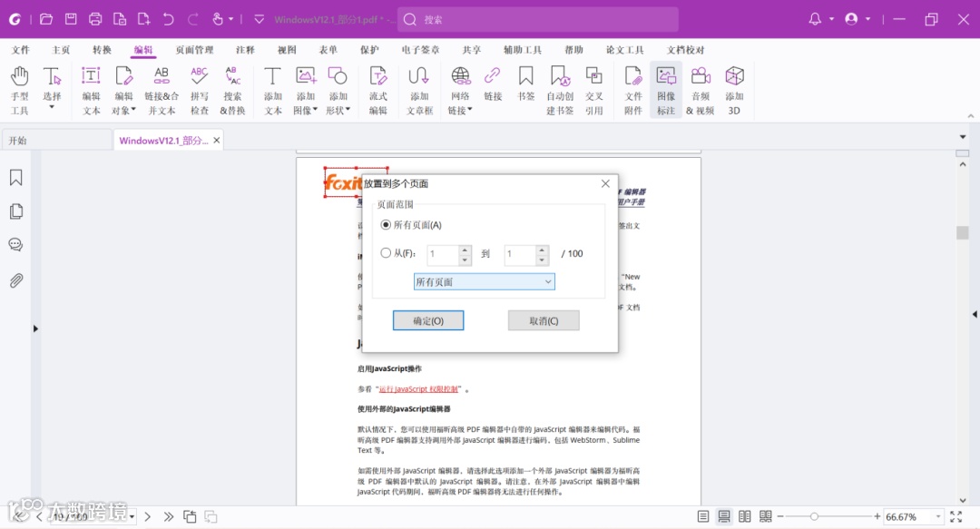Screen dimensions: 980x529
Task: Close the WindowsV12.1 document tab
Action: 216,140
